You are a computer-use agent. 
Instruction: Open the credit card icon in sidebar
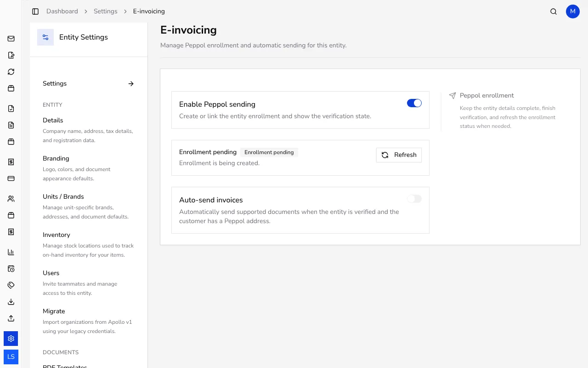coord(11,178)
